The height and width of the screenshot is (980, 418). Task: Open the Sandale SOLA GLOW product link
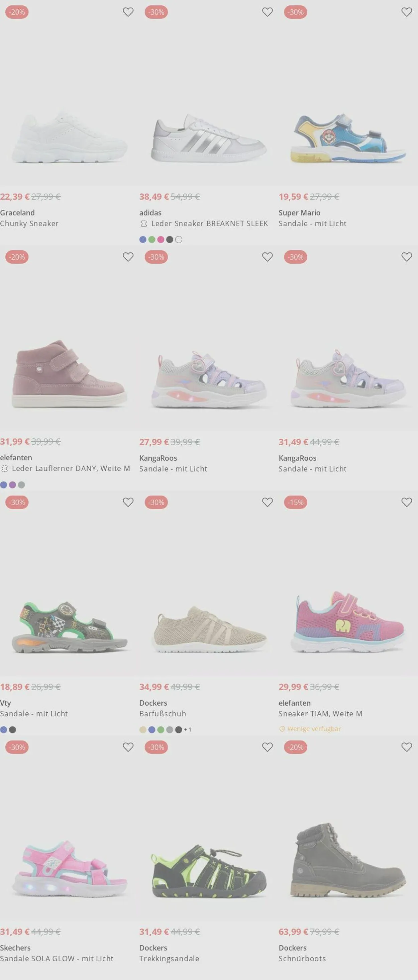(x=57, y=959)
